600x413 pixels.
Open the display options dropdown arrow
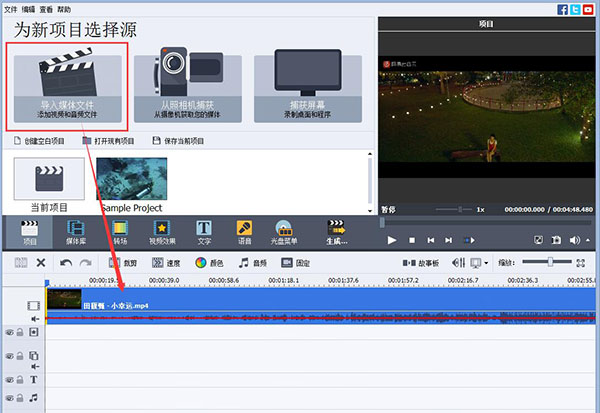(486, 263)
